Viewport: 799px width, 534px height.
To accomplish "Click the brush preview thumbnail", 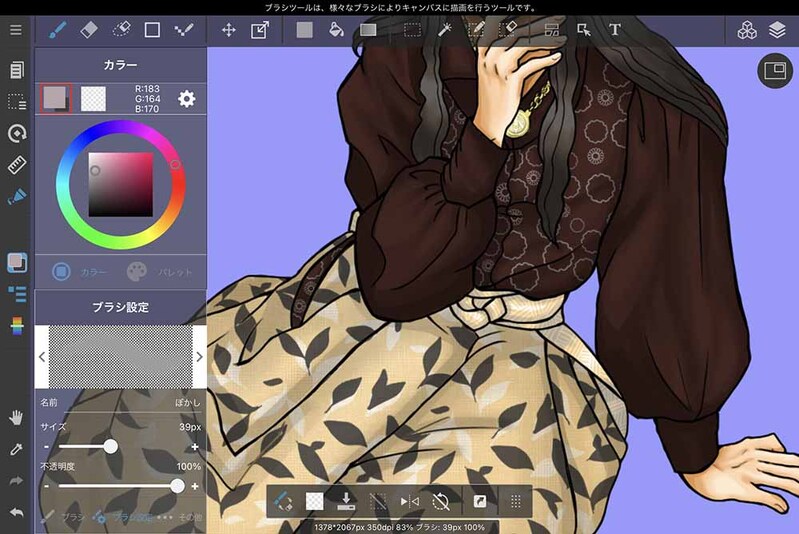I will click(121, 357).
